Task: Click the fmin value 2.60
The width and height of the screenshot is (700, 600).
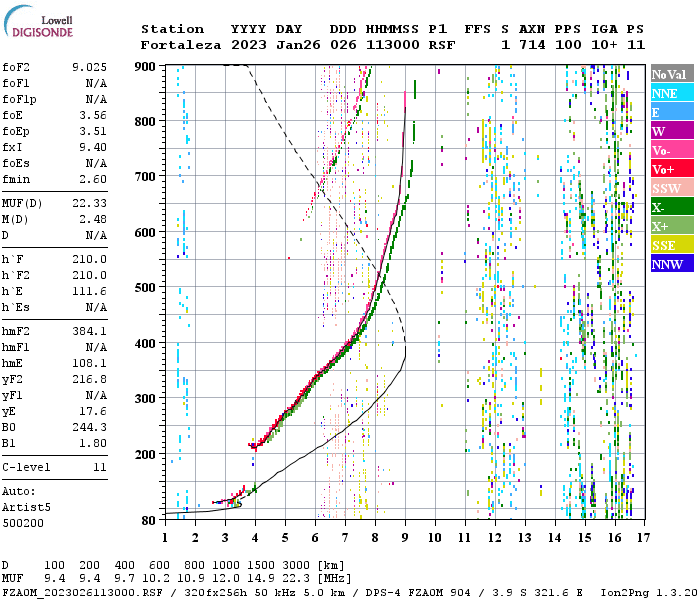Action: 93,179
